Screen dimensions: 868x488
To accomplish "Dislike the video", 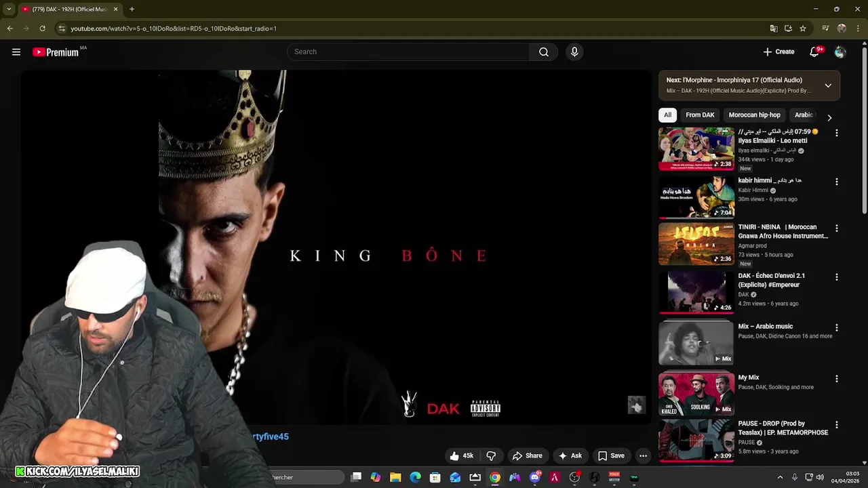I will [x=491, y=455].
